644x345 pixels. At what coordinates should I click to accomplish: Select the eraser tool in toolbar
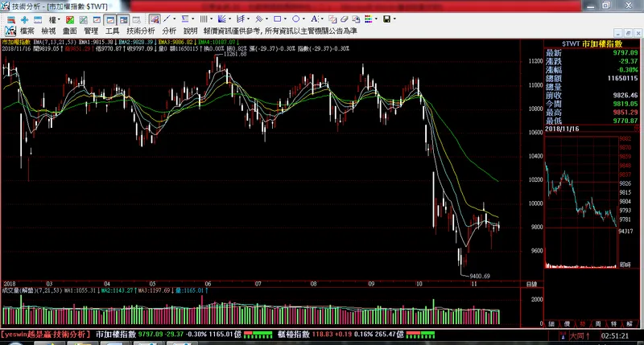[345, 18]
